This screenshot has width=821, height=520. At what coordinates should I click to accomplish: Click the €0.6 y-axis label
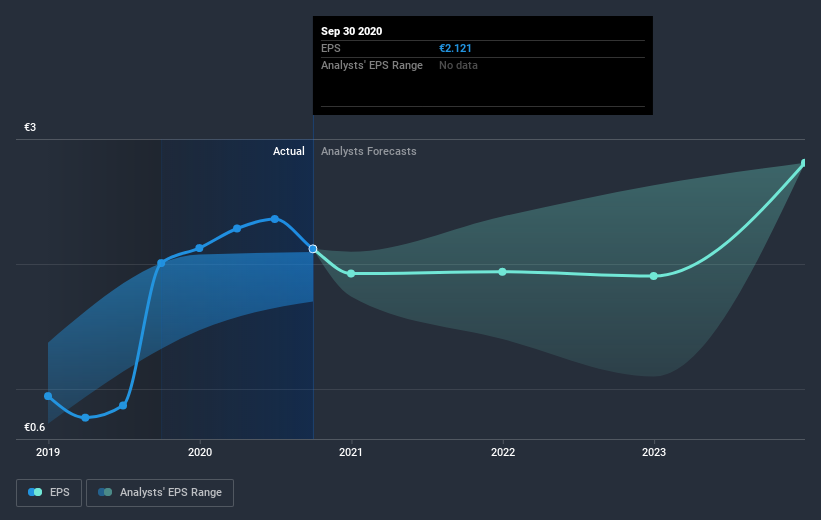click(35, 427)
